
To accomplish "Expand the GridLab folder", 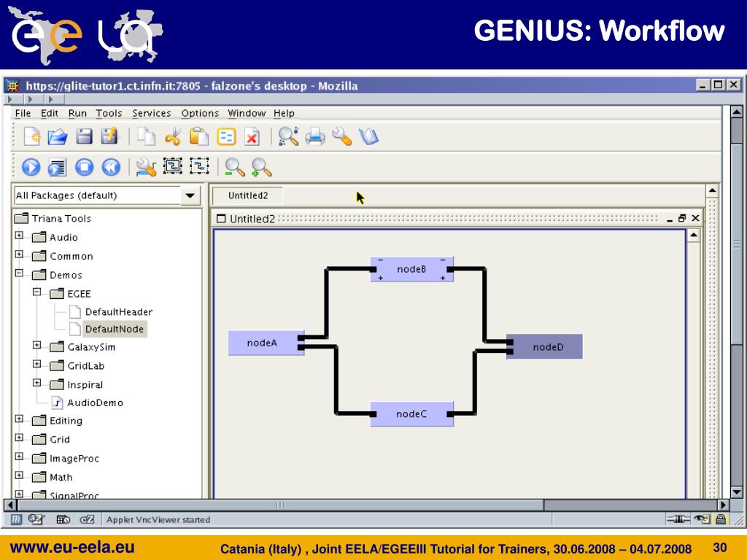I will tap(36, 364).
